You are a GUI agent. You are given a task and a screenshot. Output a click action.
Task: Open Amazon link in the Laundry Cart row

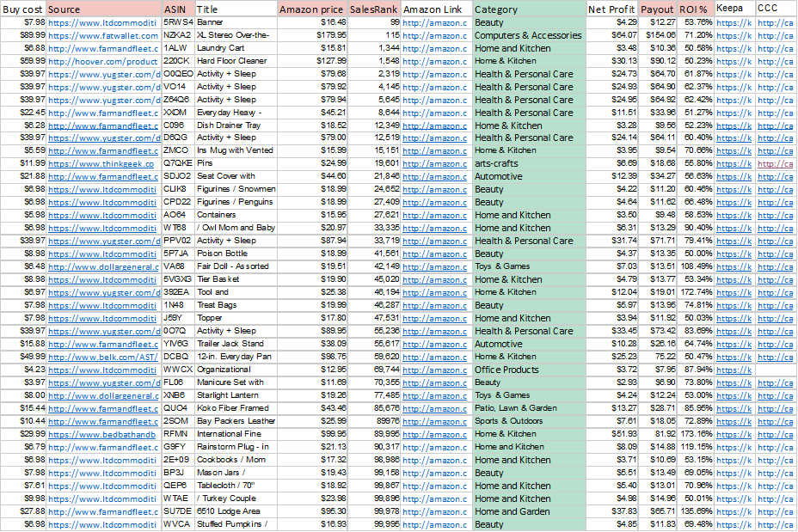[434, 49]
